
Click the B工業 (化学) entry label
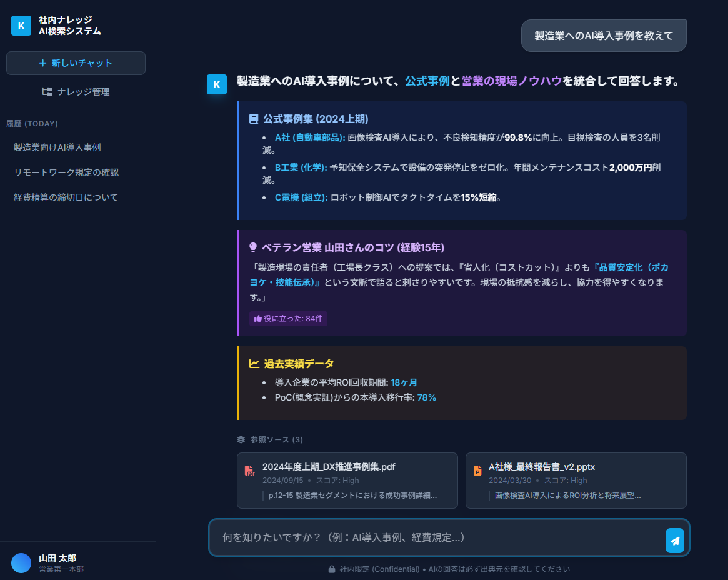point(301,167)
